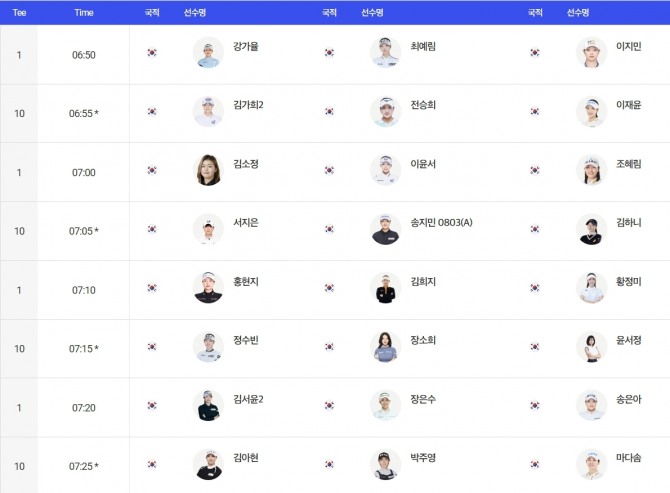Click the flag icon beside 전승희

[x=329, y=112]
